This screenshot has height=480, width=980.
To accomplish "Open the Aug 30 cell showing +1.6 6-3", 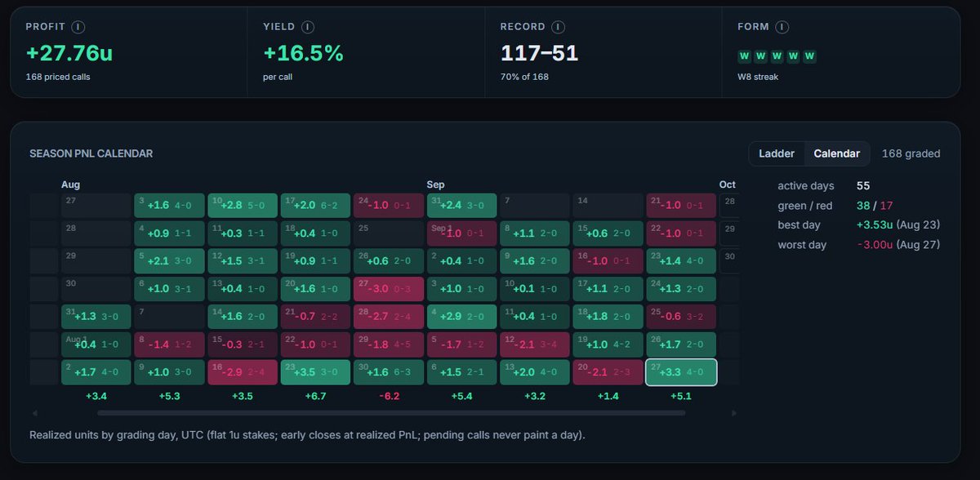I will (x=389, y=372).
